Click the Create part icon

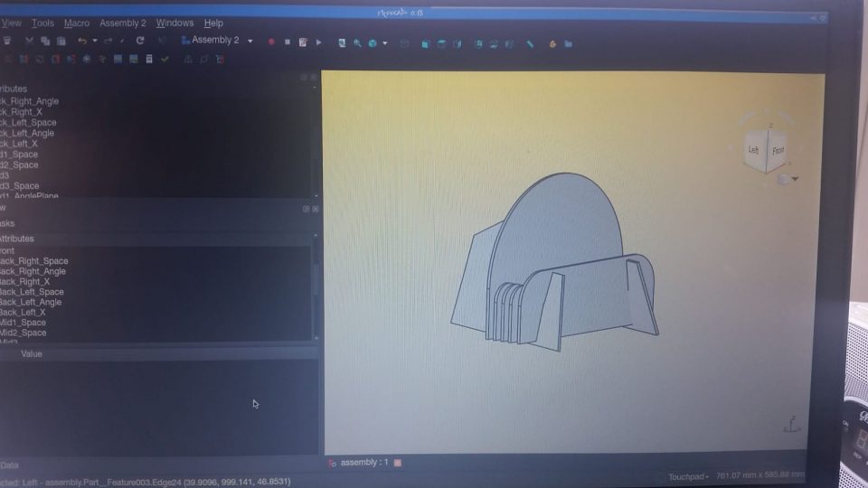[x=552, y=44]
